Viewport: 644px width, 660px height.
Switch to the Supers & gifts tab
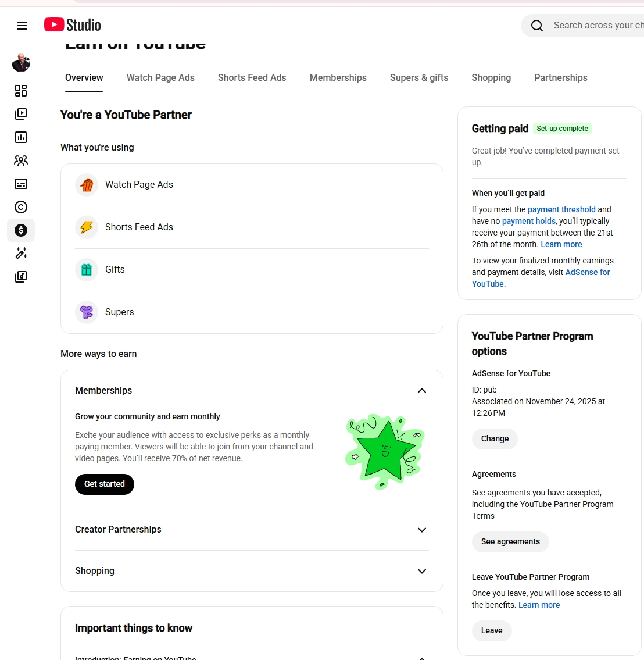point(419,78)
